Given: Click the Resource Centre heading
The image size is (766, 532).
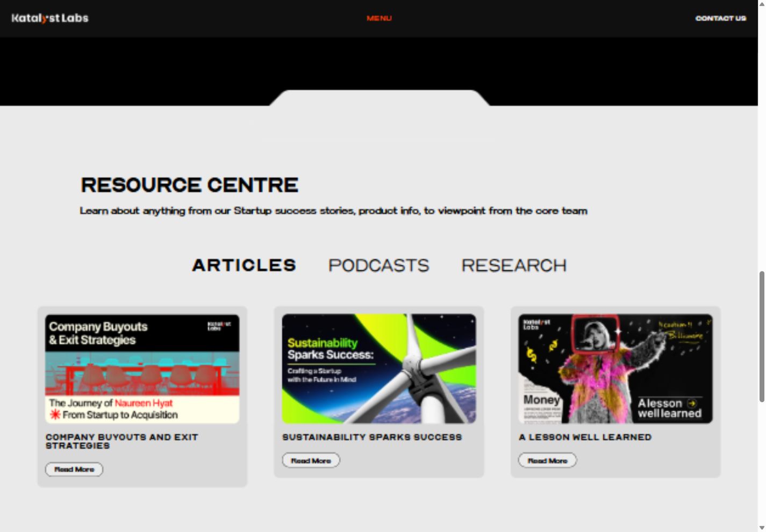Looking at the screenshot, I should coord(189,185).
